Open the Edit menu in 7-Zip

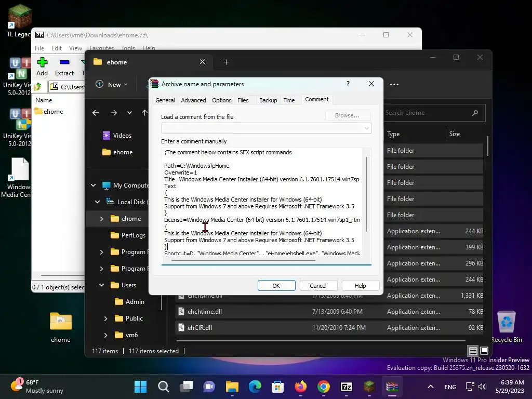pos(56,48)
